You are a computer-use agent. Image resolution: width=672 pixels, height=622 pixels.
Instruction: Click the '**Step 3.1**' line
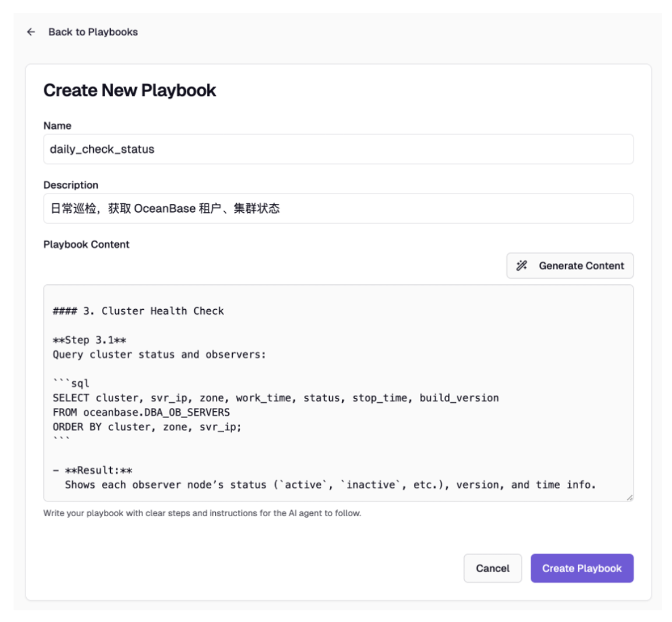89,340
